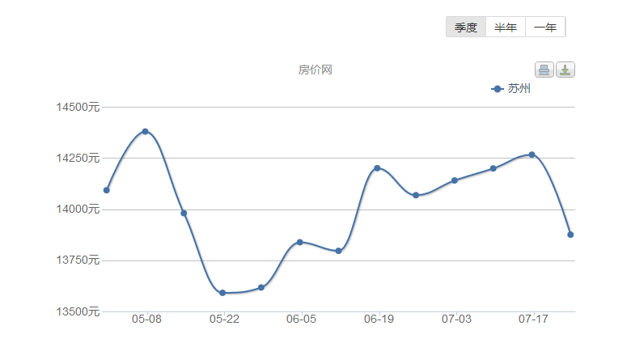Switch to the 一年 one-year view
The height and width of the screenshot is (364, 631).
545,27
